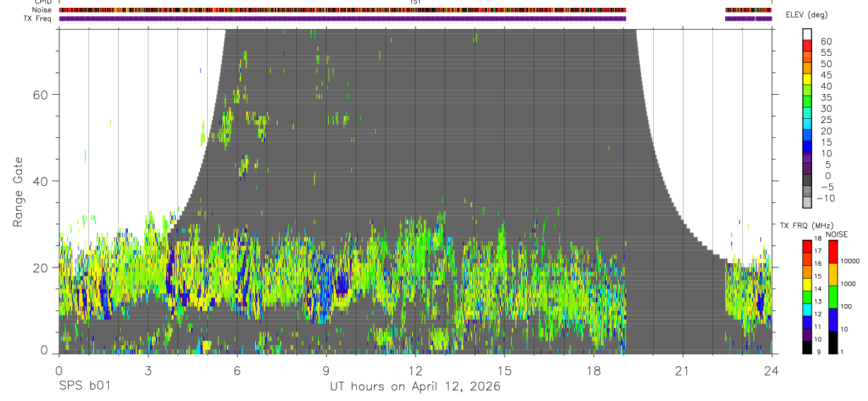Click the '100' label on the NOISE scale
The height and width of the screenshot is (401, 868).
(848, 306)
